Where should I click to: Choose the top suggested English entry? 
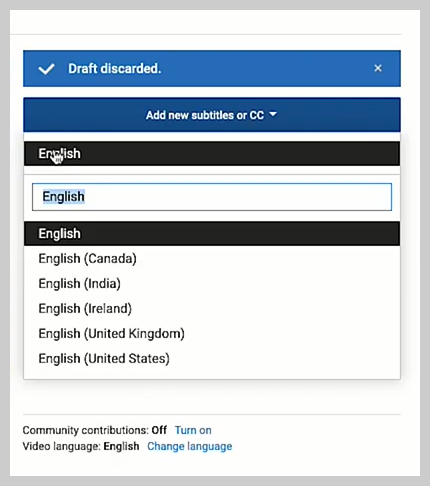[212, 154]
